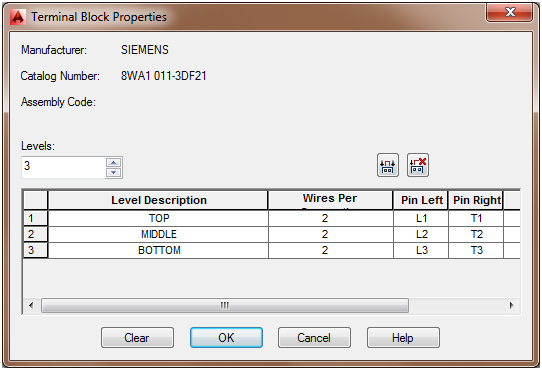542x370 pixels.
Task: Click the T1 pin right cell
Action: point(476,219)
